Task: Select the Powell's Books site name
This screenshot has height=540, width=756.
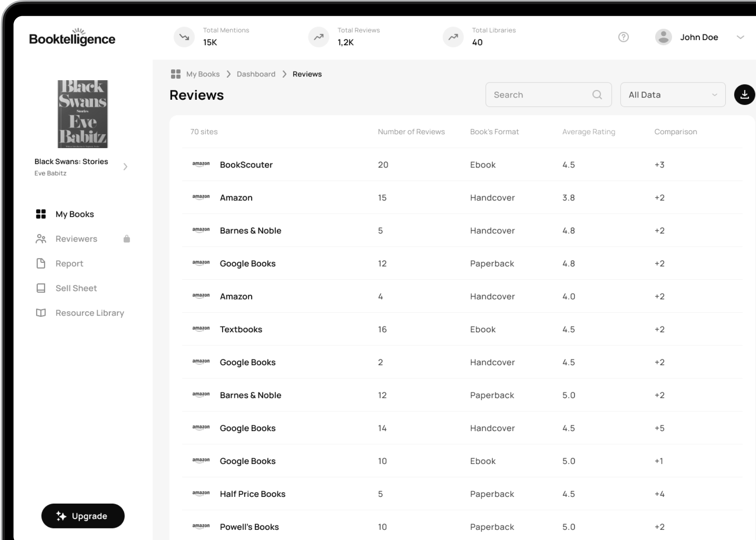Action: coord(249,527)
